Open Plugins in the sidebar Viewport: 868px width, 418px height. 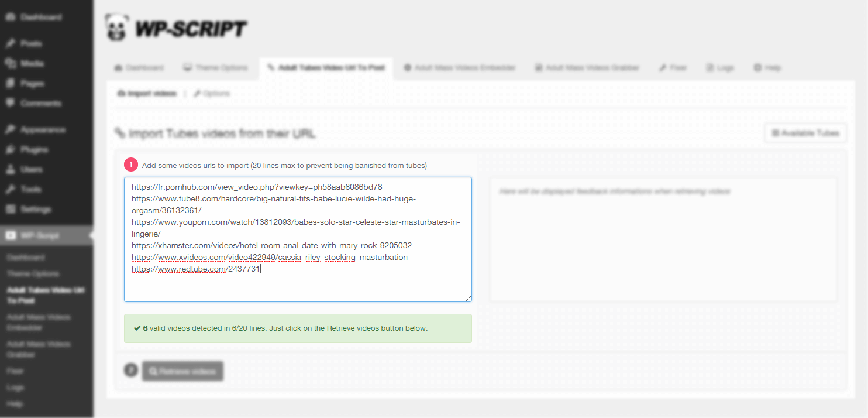pyautogui.click(x=35, y=149)
